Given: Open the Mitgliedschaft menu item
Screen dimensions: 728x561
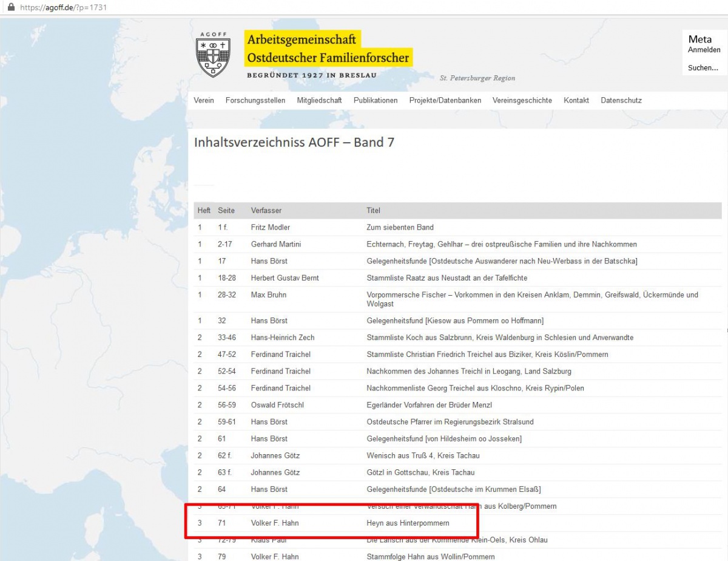Looking at the screenshot, I should tap(319, 100).
